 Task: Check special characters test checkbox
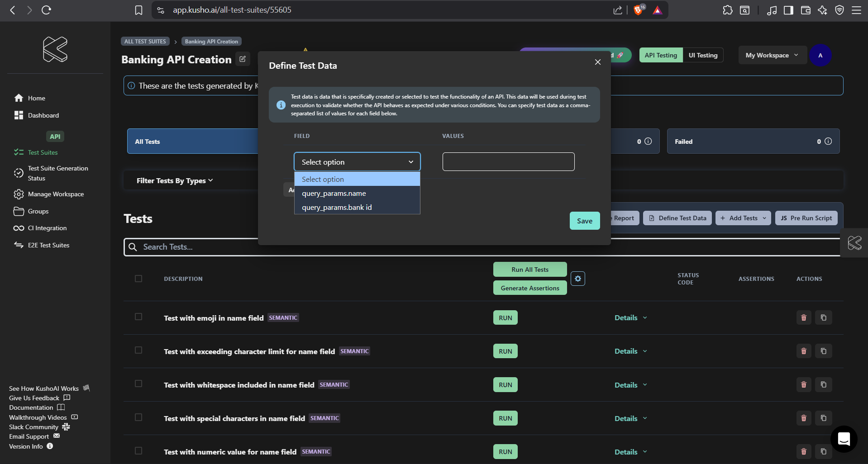(x=138, y=417)
